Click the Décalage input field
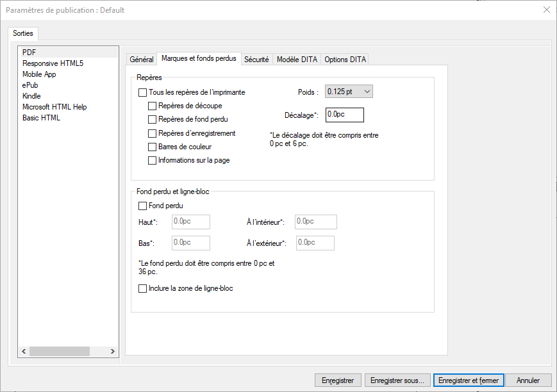The height and width of the screenshot is (392, 557). coord(344,115)
